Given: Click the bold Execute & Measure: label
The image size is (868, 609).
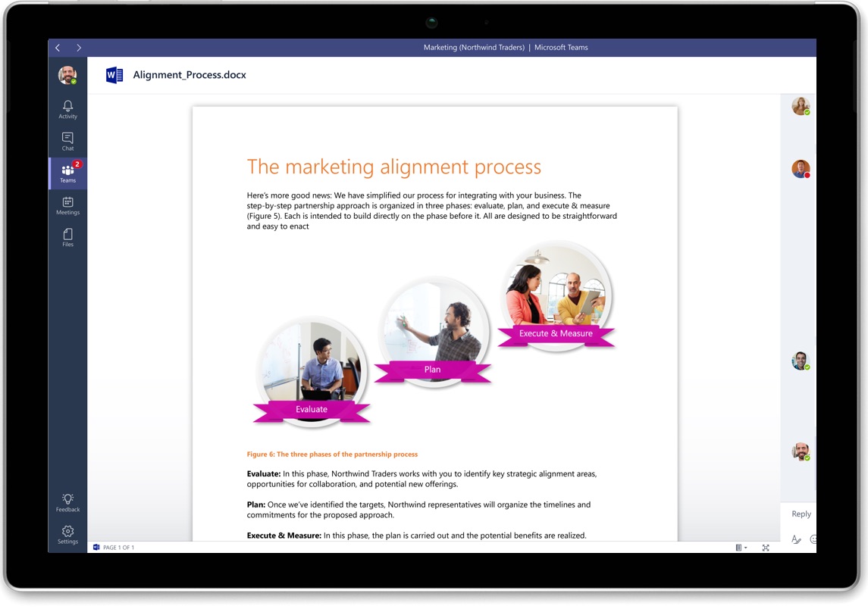Looking at the screenshot, I should (284, 536).
